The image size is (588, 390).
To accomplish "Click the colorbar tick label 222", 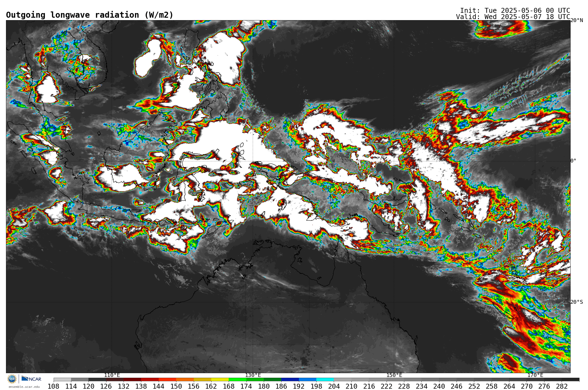I will (x=387, y=386).
